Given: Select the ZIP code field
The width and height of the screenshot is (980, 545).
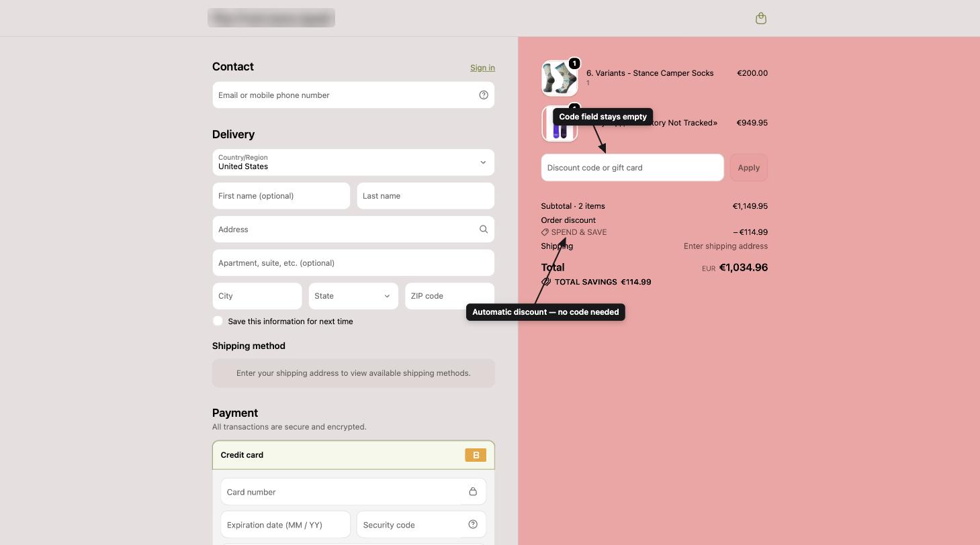Looking at the screenshot, I should (x=450, y=296).
